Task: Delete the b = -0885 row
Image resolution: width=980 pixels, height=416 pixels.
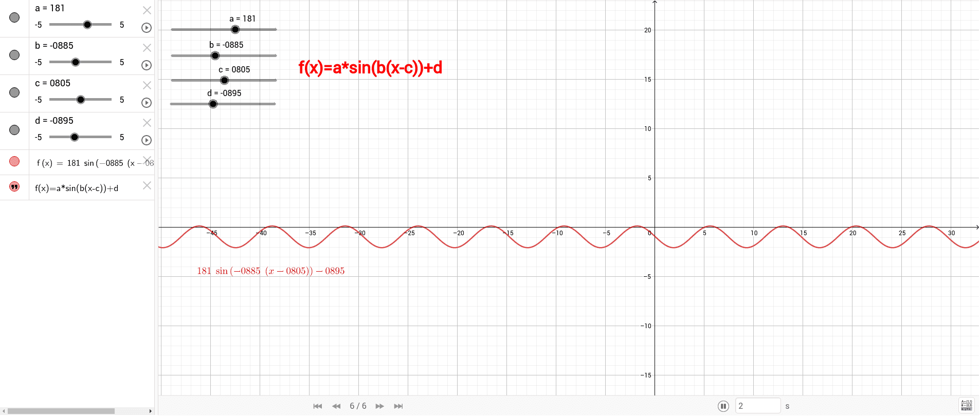Action: 147,48
